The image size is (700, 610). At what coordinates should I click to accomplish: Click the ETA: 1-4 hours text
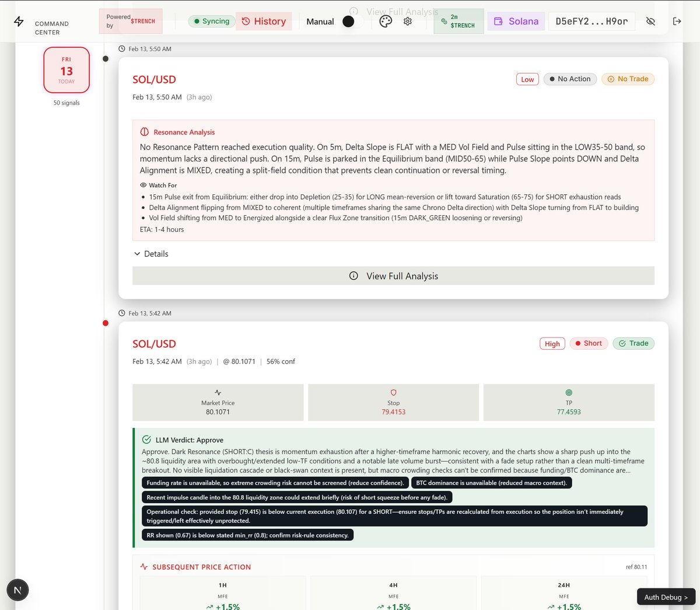coord(162,229)
